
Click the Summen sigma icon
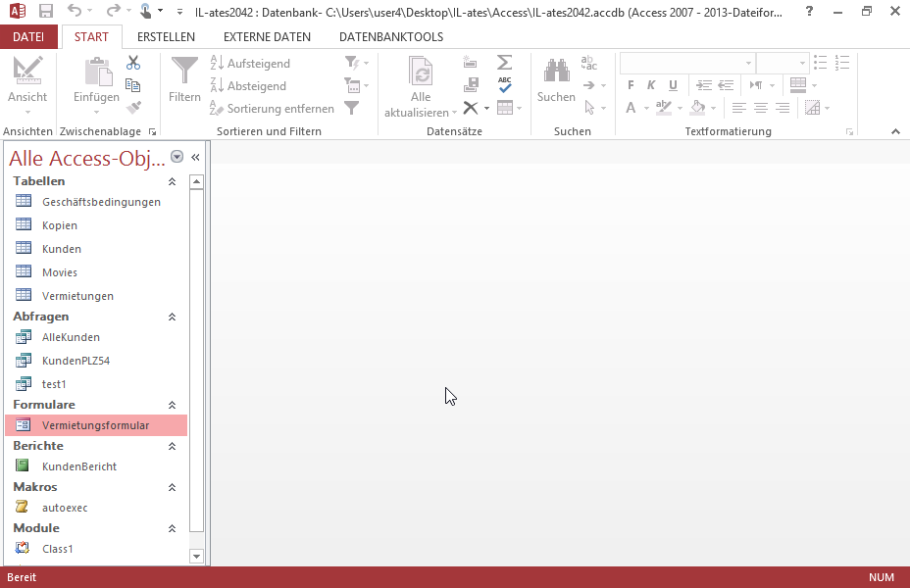pos(504,62)
